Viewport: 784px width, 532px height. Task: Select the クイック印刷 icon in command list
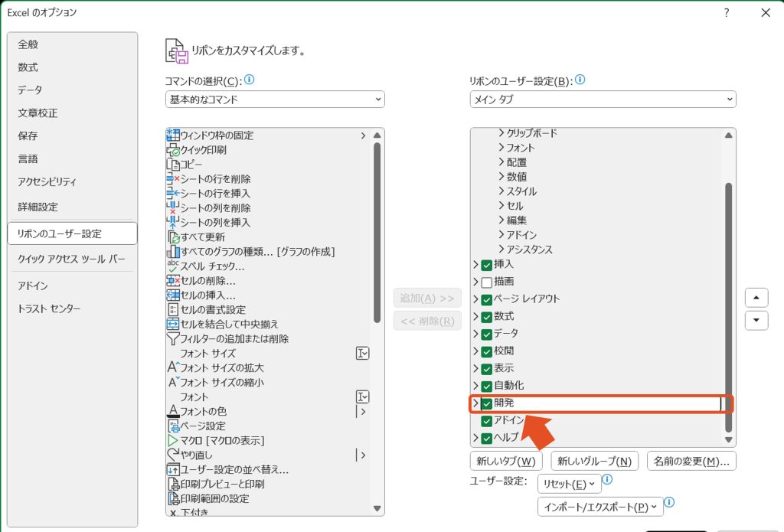[173, 149]
